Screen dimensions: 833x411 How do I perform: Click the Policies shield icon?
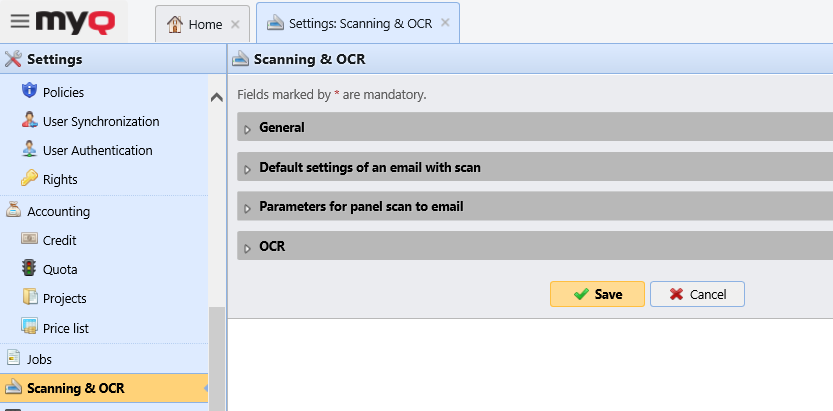point(29,92)
